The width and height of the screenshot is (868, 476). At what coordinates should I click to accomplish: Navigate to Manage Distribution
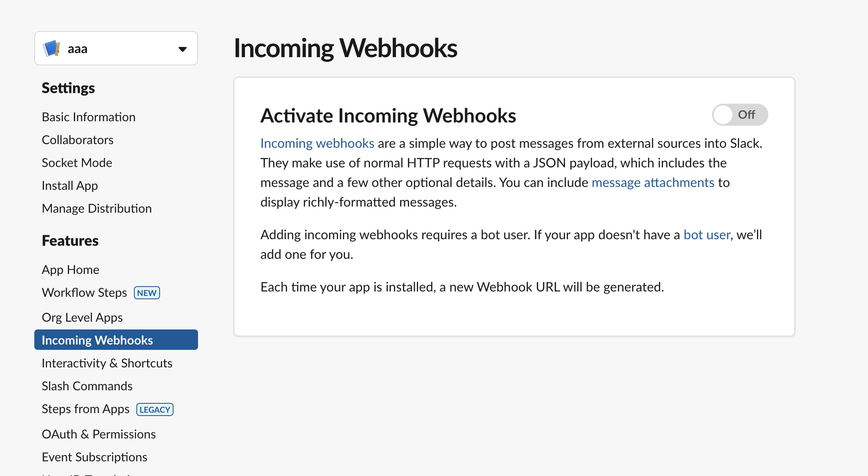point(97,209)
